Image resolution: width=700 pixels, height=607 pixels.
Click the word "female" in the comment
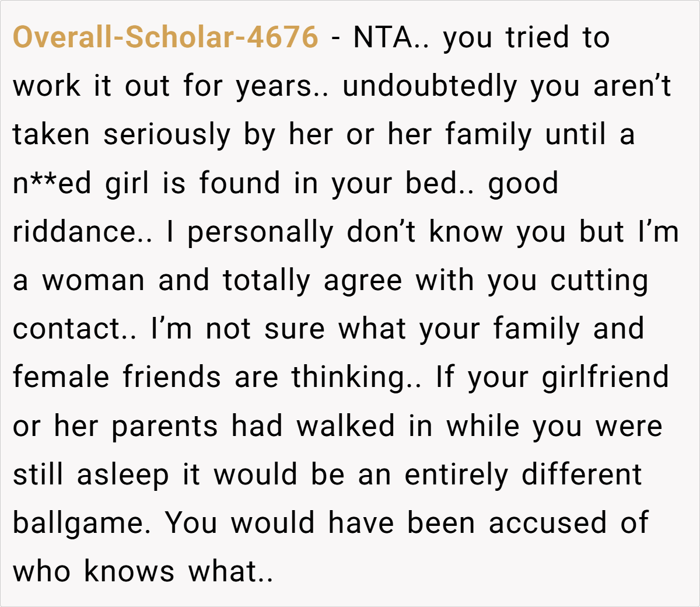click(61, 376)
